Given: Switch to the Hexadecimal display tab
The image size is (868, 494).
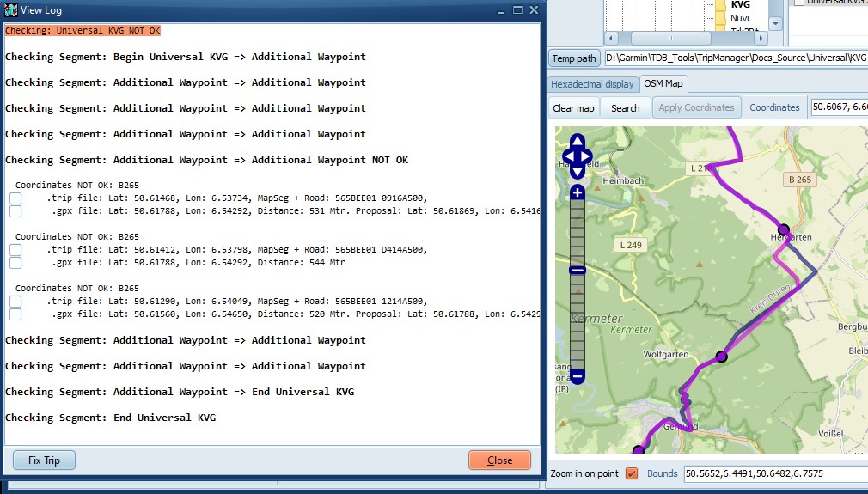Looking at the screenshot, I should 592,84.
